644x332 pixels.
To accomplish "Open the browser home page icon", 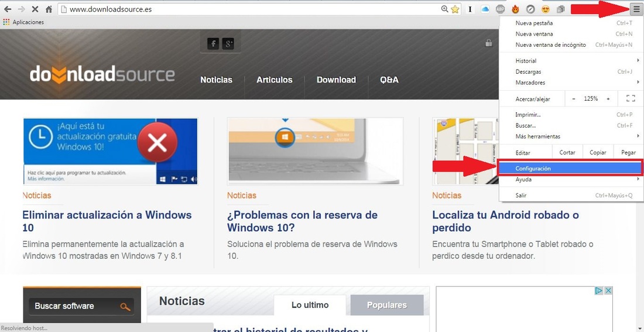I will pyautogui.click(x=49, y=9).
